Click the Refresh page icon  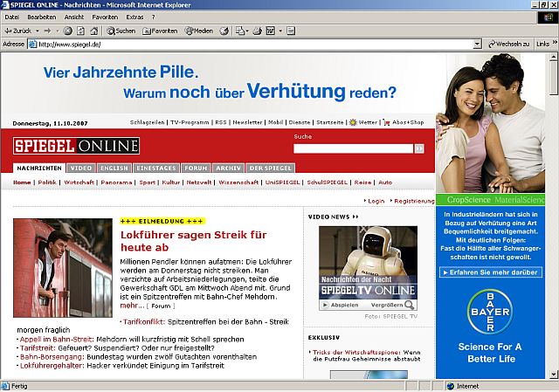pyautogui.click(x=81, y=31)
